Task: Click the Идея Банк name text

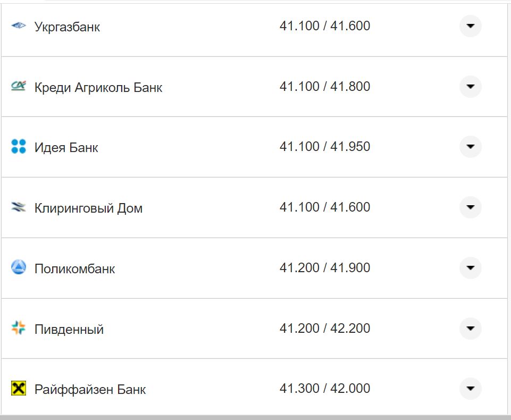Action: [x=65, y=147]
